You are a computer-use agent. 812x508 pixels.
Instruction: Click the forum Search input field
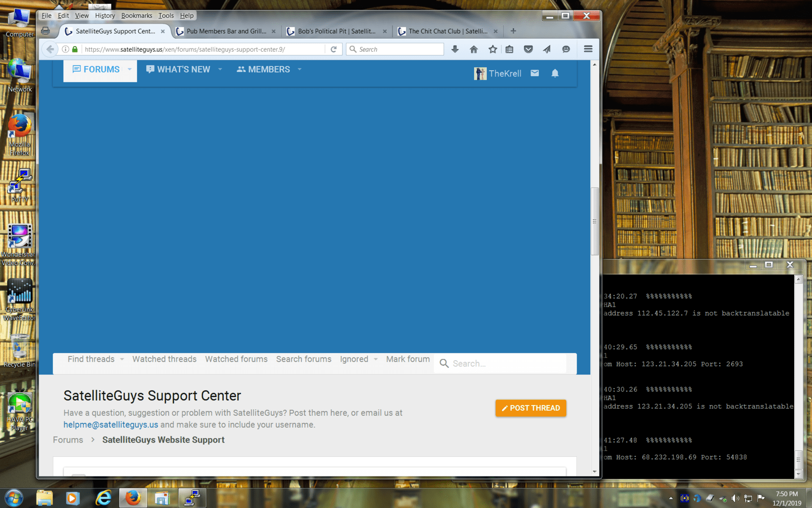(x=507, y=364)
